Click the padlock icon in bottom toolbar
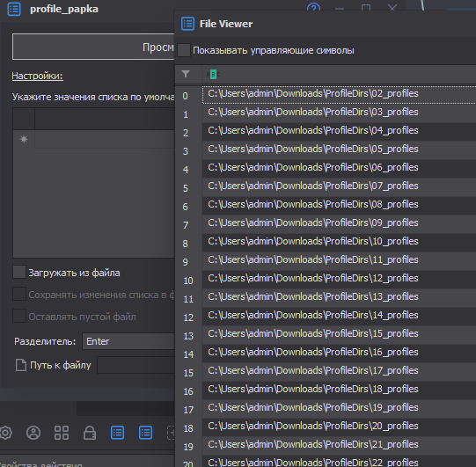This screenshot has height=467, width=476. point(90,433)
